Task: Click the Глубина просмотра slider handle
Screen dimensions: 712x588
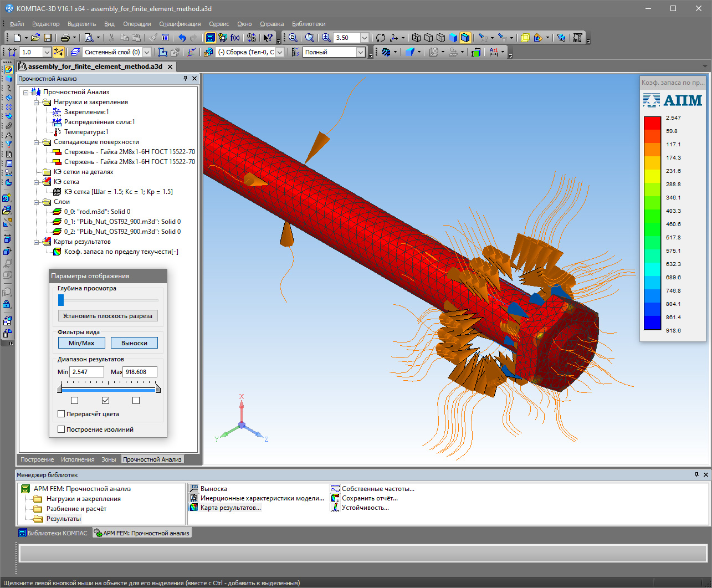Action: click(x=61, y=300)
